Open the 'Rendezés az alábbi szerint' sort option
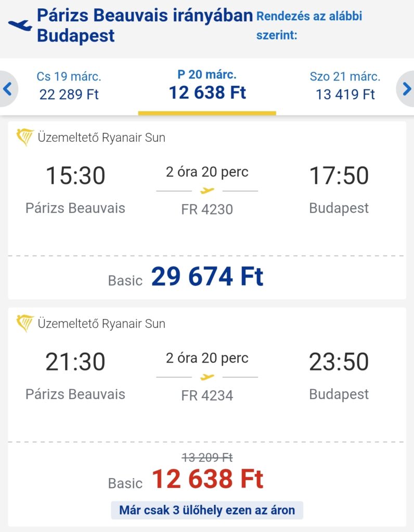The width and height of the screenshot is (414, 532). (x=309, y=26)
